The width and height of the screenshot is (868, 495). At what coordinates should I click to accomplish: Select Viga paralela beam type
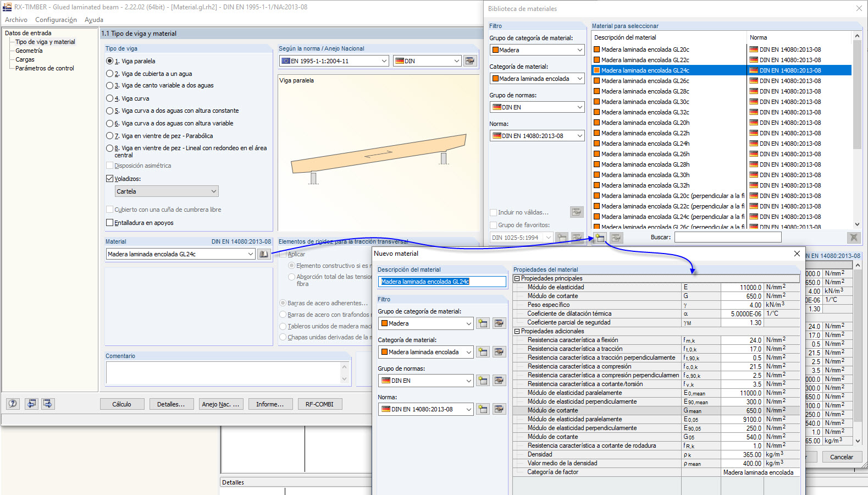[x=109, y=61]
